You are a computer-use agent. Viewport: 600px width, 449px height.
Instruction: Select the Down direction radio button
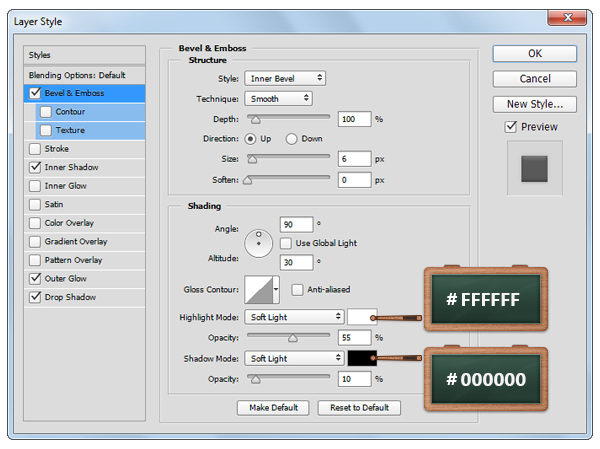click(x=292, y=139)
